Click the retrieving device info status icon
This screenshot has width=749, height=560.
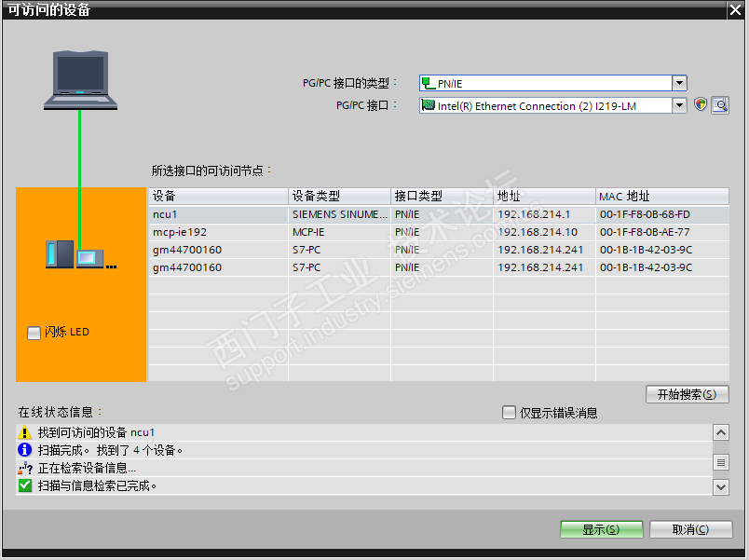[25, 468]
